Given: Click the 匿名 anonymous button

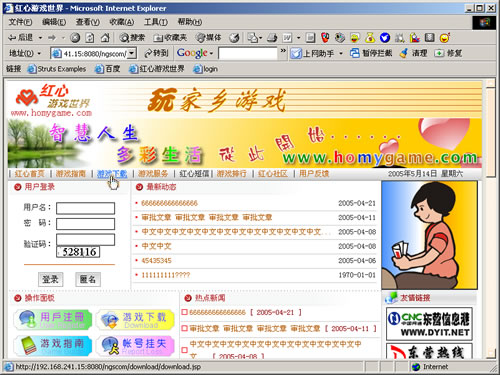Looking at the screenshot, I should [x=88, y=279].
